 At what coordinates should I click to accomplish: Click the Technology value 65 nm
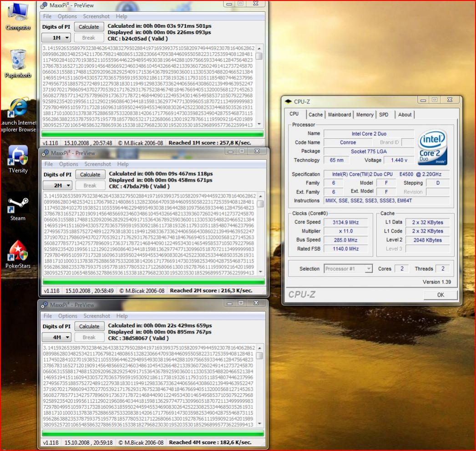click(x=336, y=160)
